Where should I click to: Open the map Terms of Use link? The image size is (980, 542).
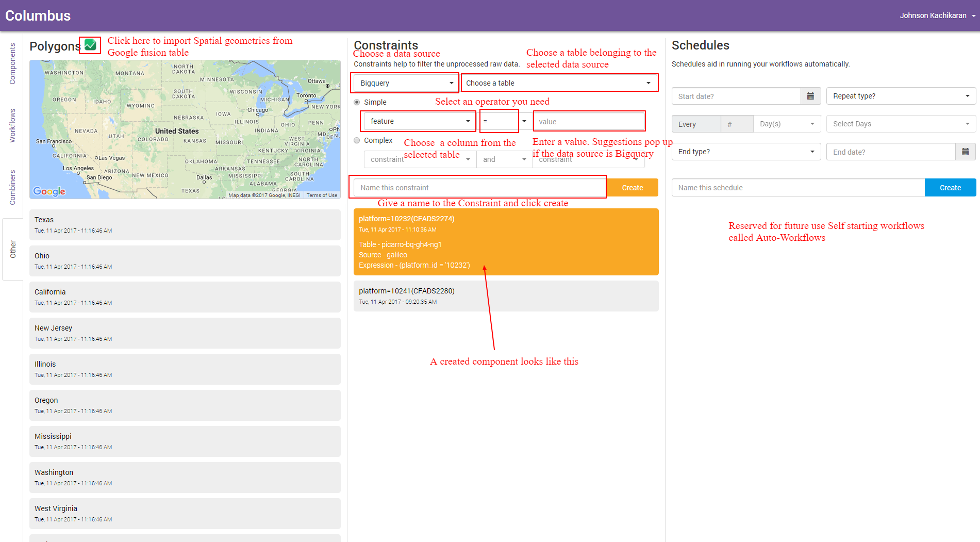point(322,195)
